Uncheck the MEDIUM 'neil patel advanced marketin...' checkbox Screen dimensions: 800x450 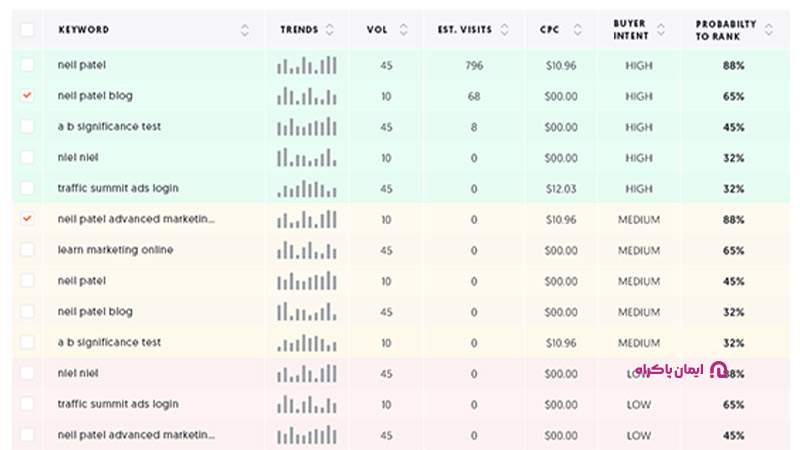pos(27,219)
